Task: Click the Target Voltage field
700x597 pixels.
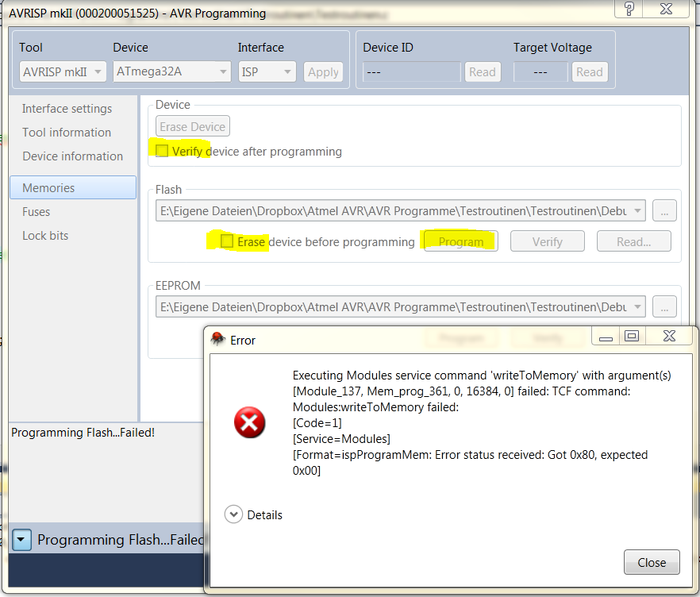Action: tap(540, 72)
